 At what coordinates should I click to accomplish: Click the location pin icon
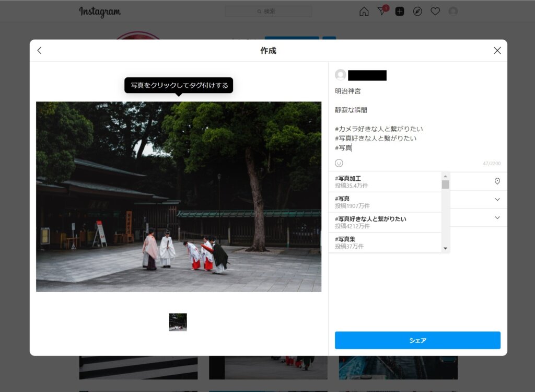pos(497,181)
